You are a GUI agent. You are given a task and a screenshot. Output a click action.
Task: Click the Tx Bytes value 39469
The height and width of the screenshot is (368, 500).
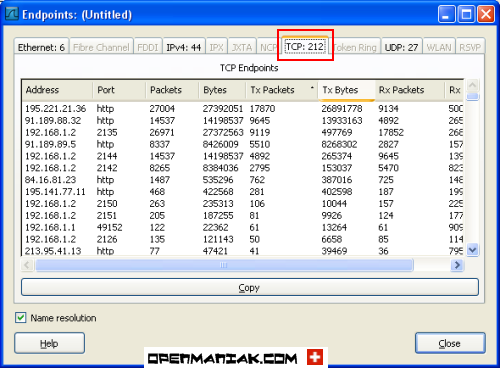(334, 251)
